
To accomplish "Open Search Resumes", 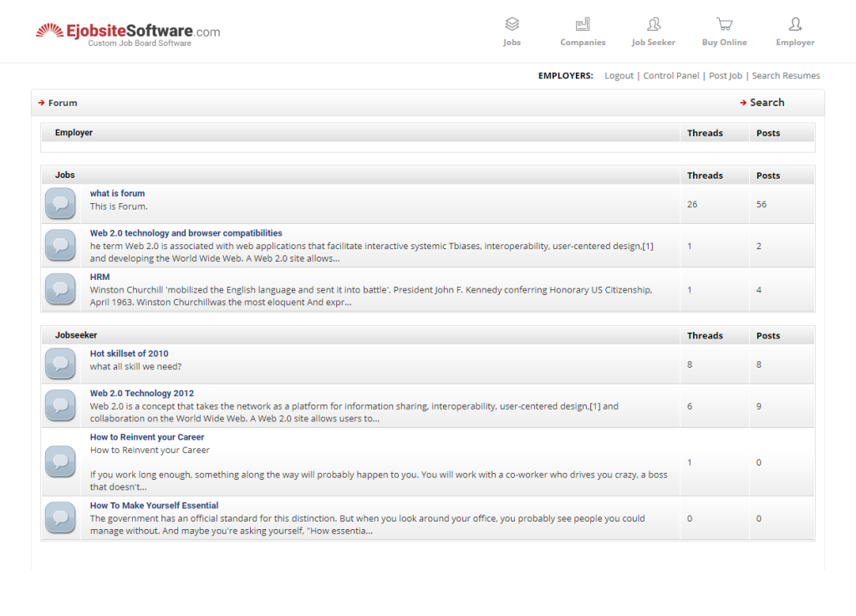I will point(786,75).
